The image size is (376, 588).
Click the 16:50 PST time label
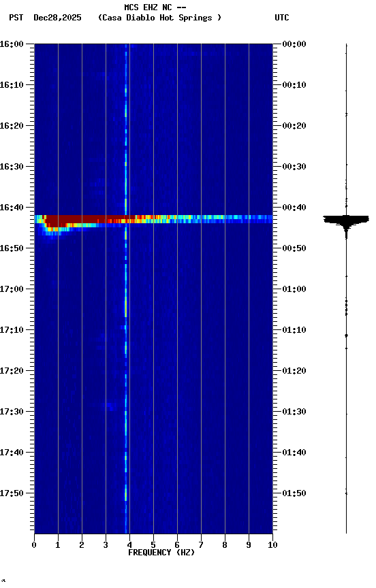point(12,248)
